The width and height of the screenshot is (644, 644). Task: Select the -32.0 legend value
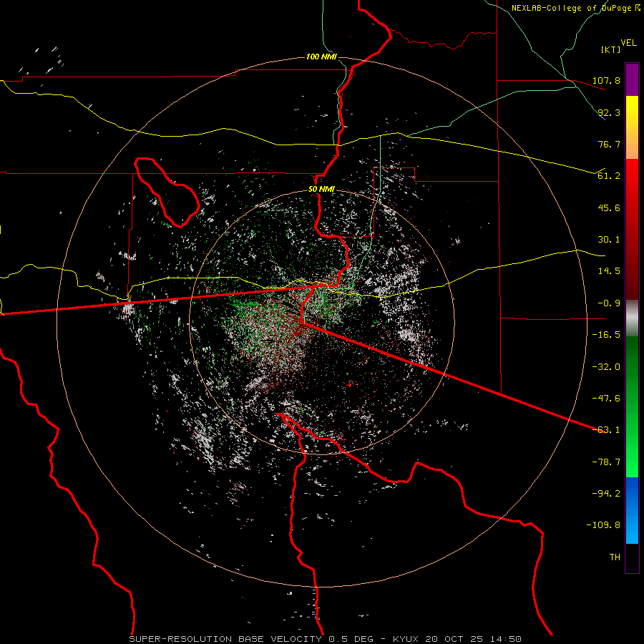coord(606,366)
